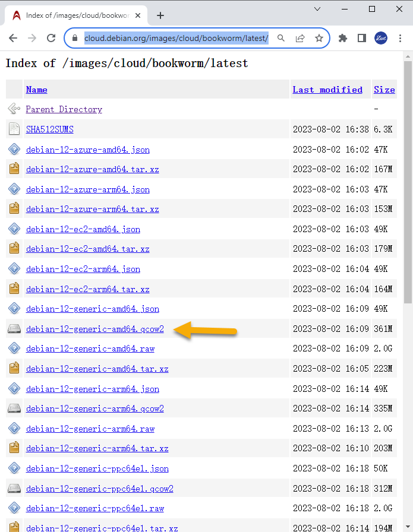The width and height of the screenshot is (413, 532).
Task: Click the share page icon
Action: click(x=300, y=38)
